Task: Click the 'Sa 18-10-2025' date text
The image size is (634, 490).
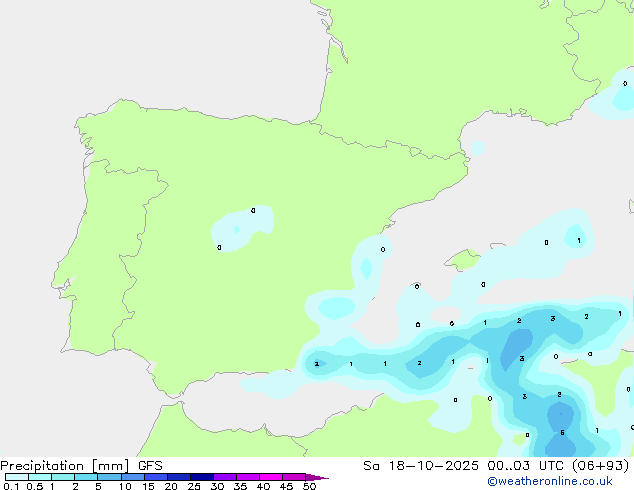Action: (x=421, y=466)
